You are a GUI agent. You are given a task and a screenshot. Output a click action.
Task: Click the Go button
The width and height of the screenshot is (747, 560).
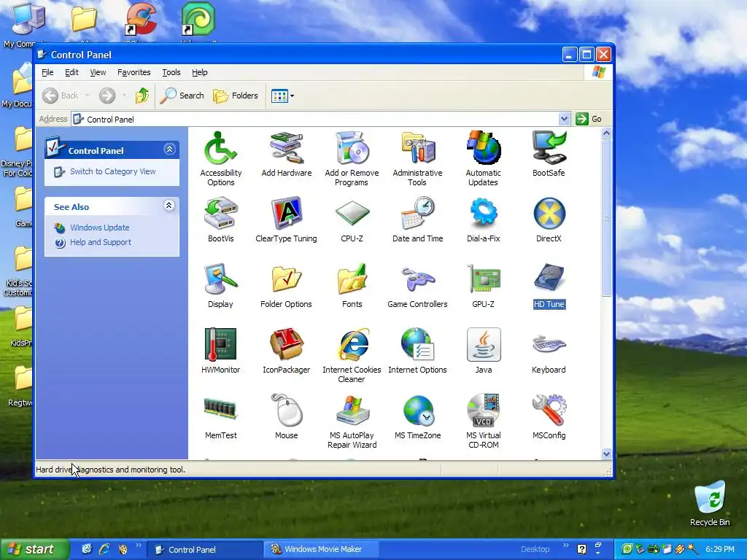click(589, 119)
